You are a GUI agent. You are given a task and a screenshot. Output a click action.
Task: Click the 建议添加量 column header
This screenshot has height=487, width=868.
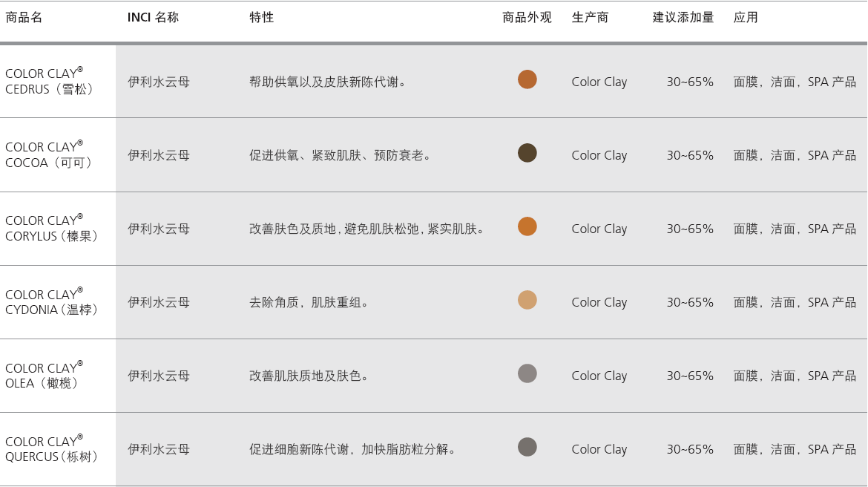pyautogui.click(x=683, y=17)
